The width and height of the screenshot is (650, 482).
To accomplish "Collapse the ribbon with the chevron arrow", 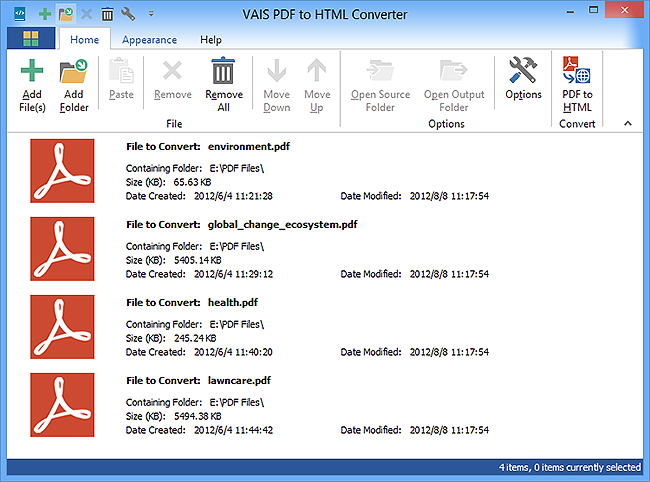I will (x=628, y=124).
